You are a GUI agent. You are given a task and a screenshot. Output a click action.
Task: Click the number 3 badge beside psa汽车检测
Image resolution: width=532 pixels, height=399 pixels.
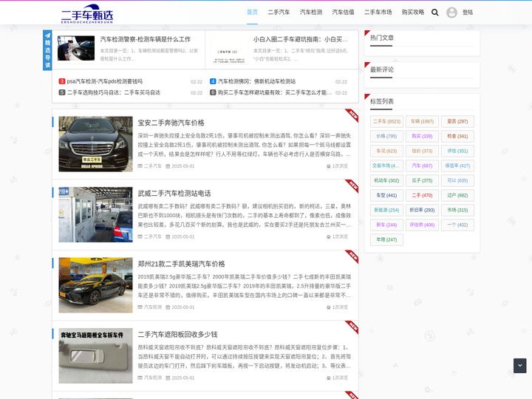[x=62, y=81]
